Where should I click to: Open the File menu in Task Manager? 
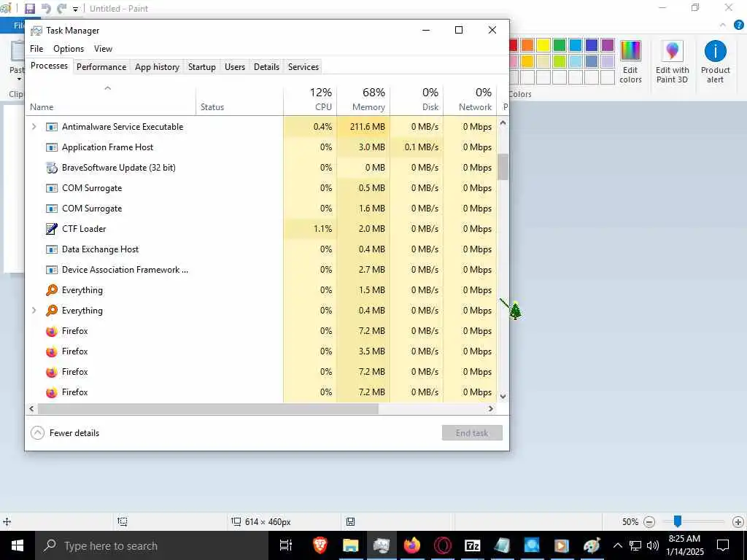click(36, 49)
